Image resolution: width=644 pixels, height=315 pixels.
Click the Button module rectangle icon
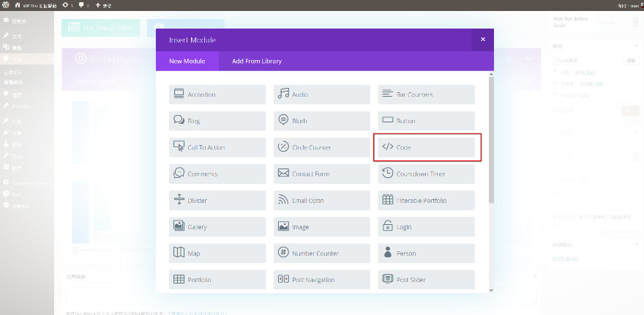click(x=388, y=120)
